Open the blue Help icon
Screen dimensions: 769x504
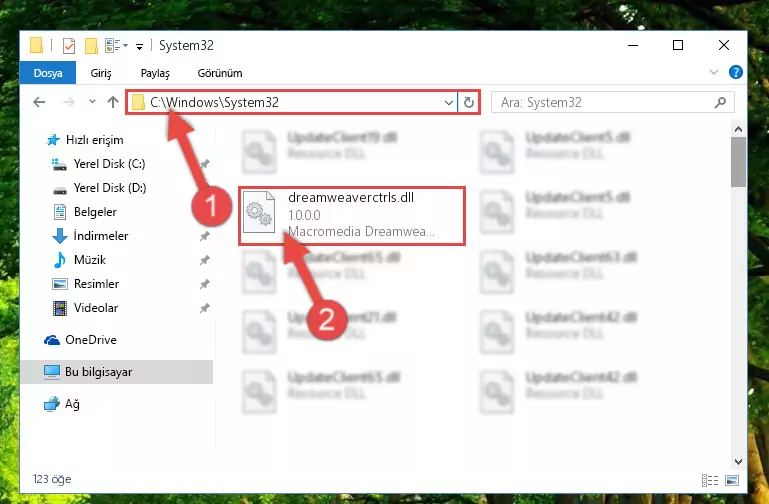(x=735, y=73)
